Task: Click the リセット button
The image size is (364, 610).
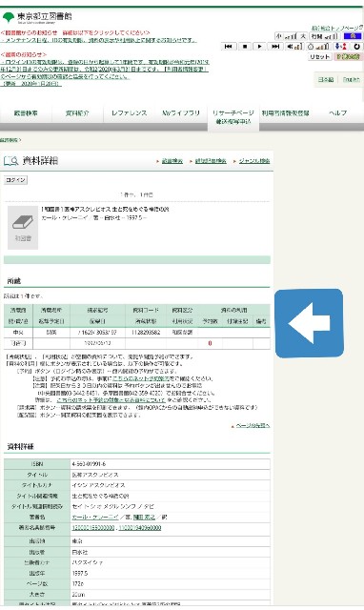Action: [319, 57]
